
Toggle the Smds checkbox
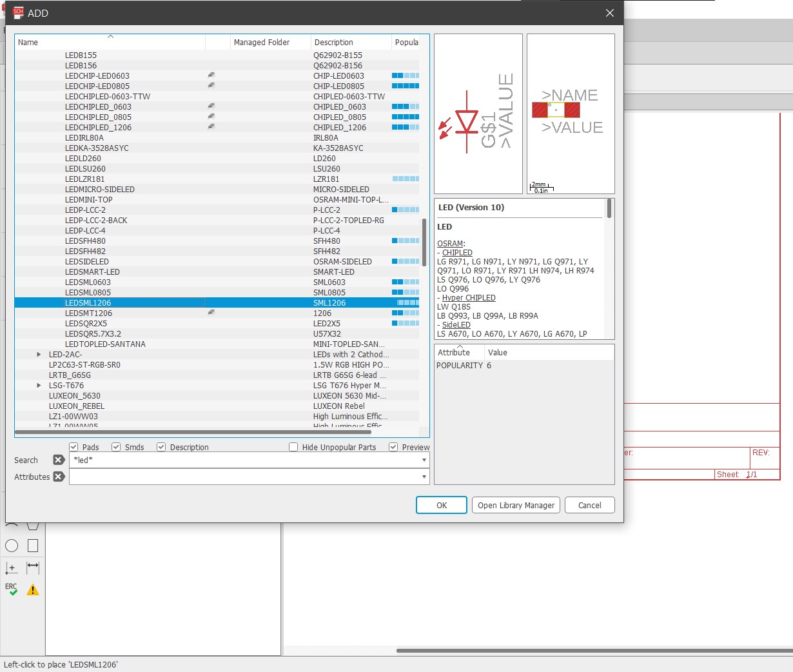click(116, 447)
